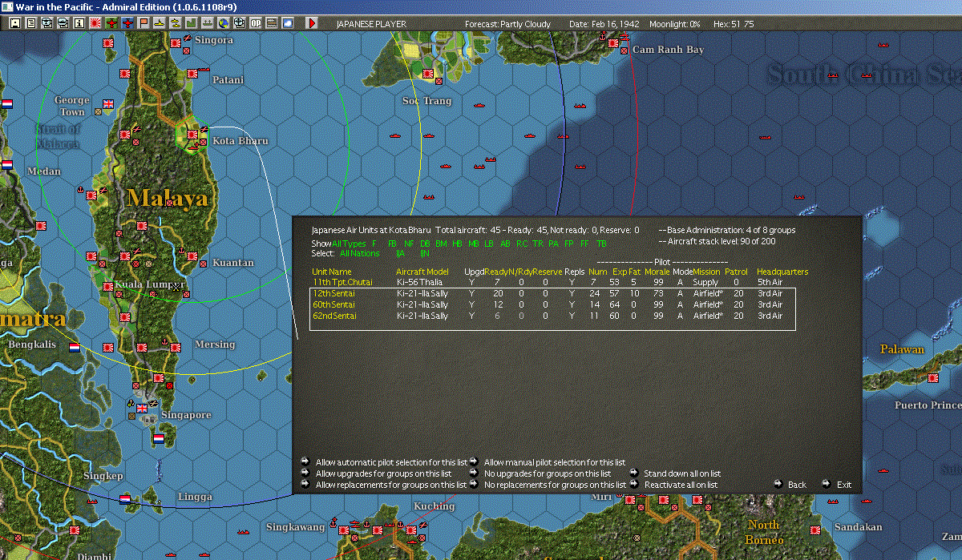Click the double yellow ships toolbar icon
This screenshot has height=560, width=962.
click(175, 23)
